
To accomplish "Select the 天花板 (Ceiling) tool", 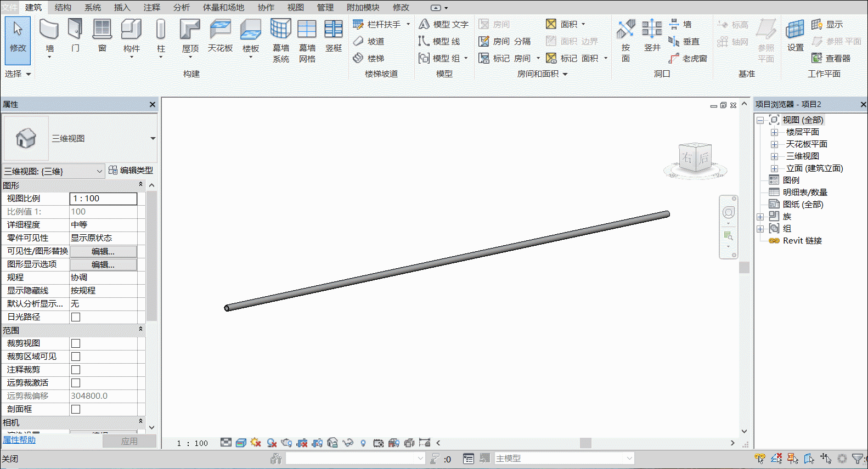I will coord(220,36).
